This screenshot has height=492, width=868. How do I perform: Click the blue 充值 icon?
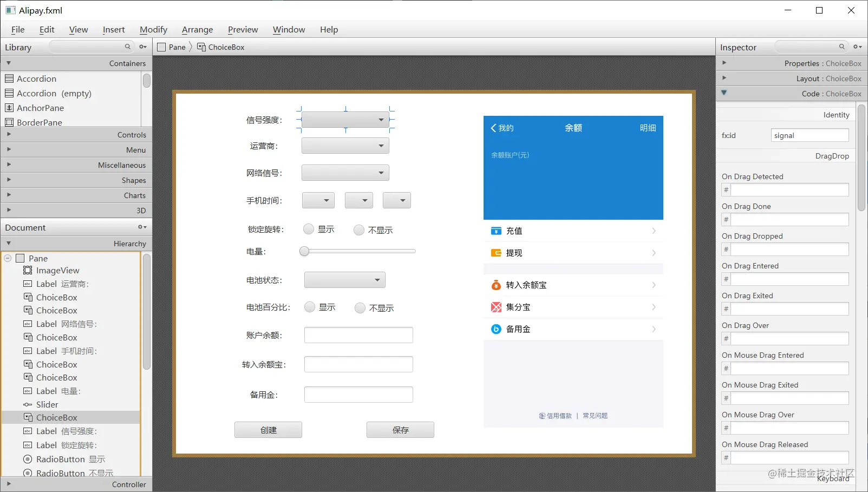496,231
